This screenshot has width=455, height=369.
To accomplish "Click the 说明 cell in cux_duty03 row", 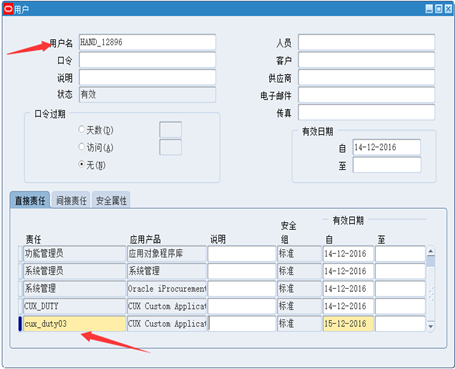I will [242, 324].
